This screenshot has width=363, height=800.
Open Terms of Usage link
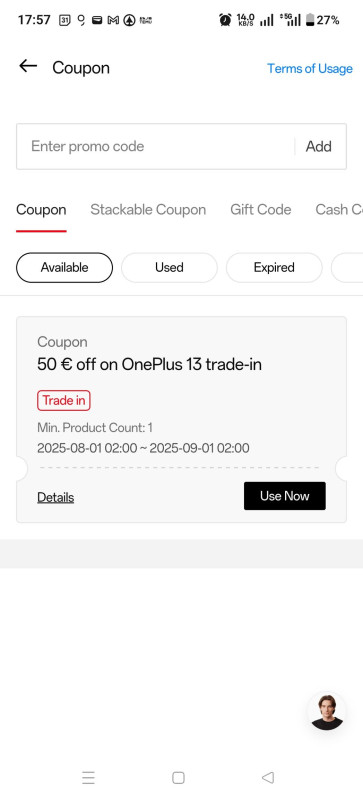coord(310,68)
